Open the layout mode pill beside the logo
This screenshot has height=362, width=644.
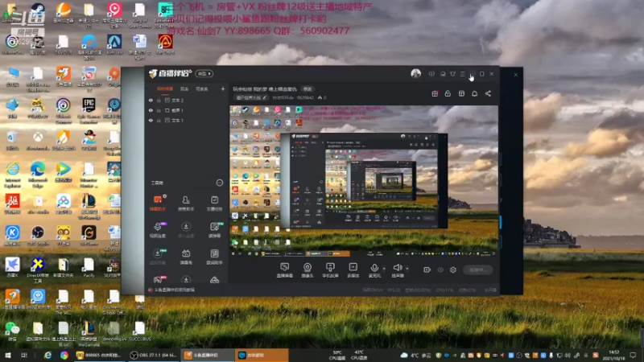coord(204,73)
